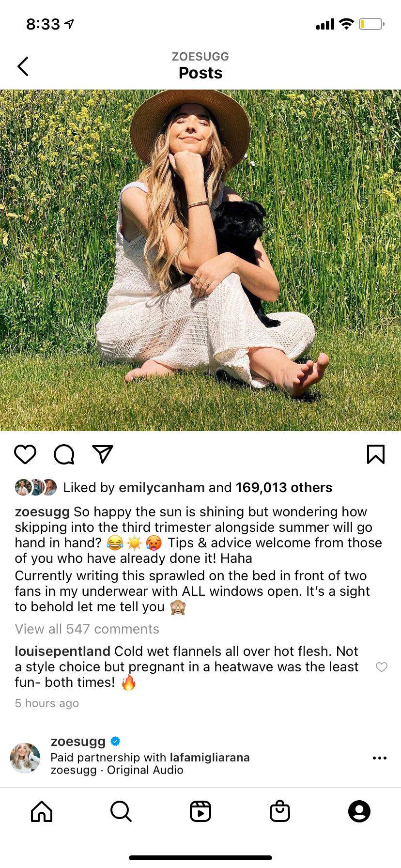This screenshot has height=868, width=401.
Task: Open the Profile tab icon
Action: point(359,811)
